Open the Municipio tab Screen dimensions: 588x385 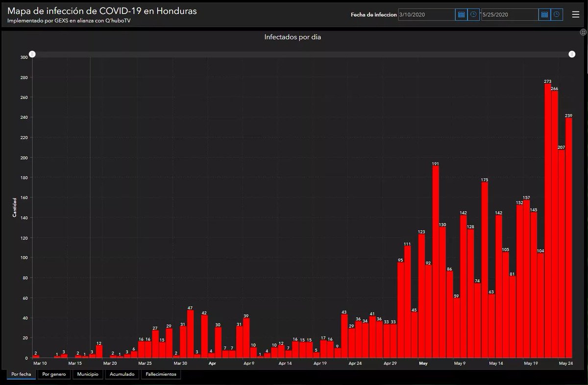point(88,374)
